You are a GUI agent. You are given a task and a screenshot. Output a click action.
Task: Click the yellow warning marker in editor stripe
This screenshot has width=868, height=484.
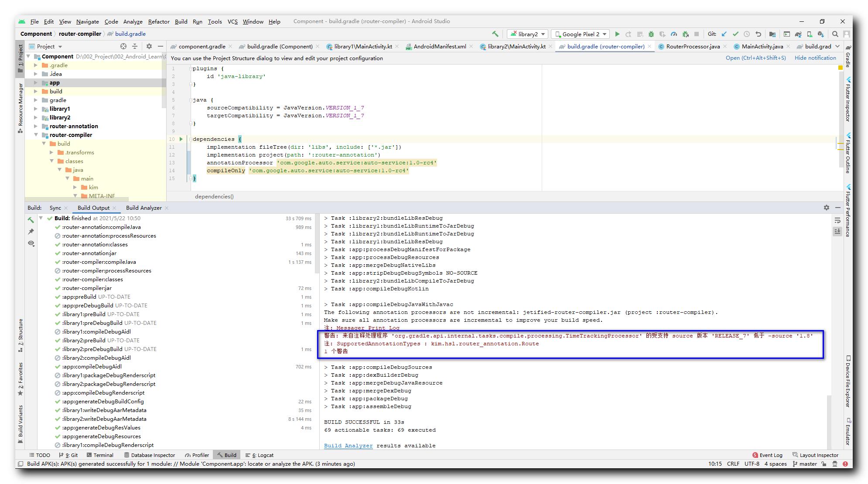[841, 68]
